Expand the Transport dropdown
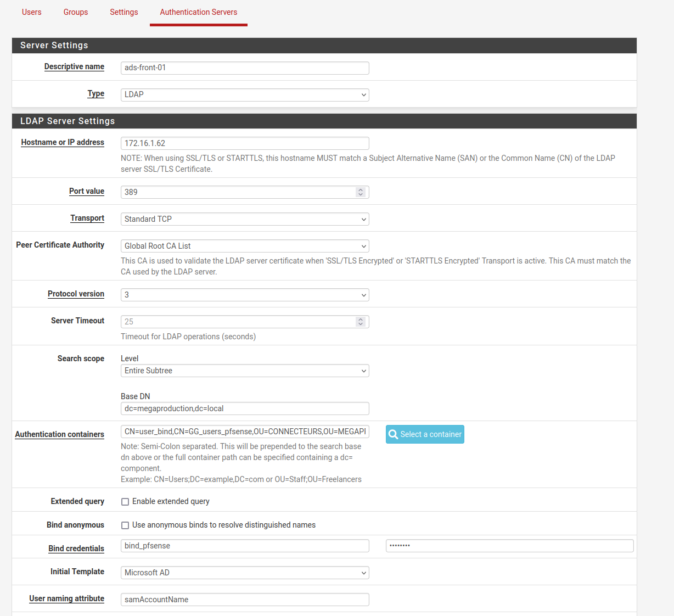 [x=244, y=219]
